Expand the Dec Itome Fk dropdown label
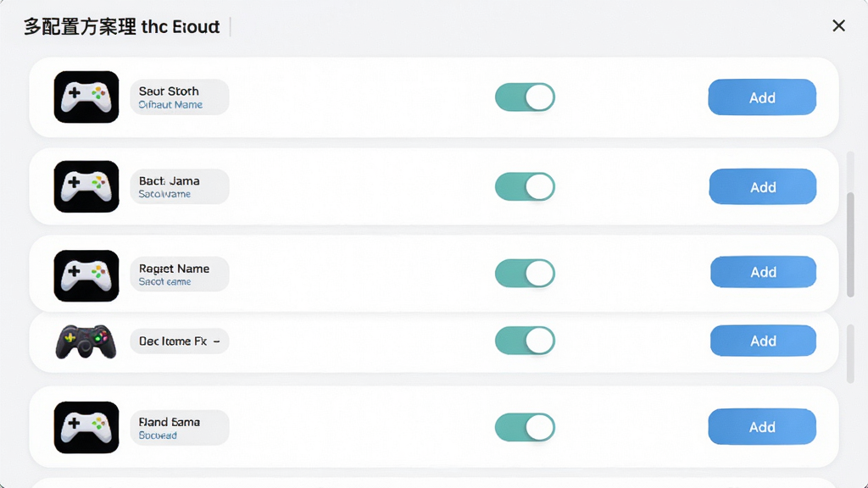The width and height of the screenshot is (868, 488). tap(180, 341)
